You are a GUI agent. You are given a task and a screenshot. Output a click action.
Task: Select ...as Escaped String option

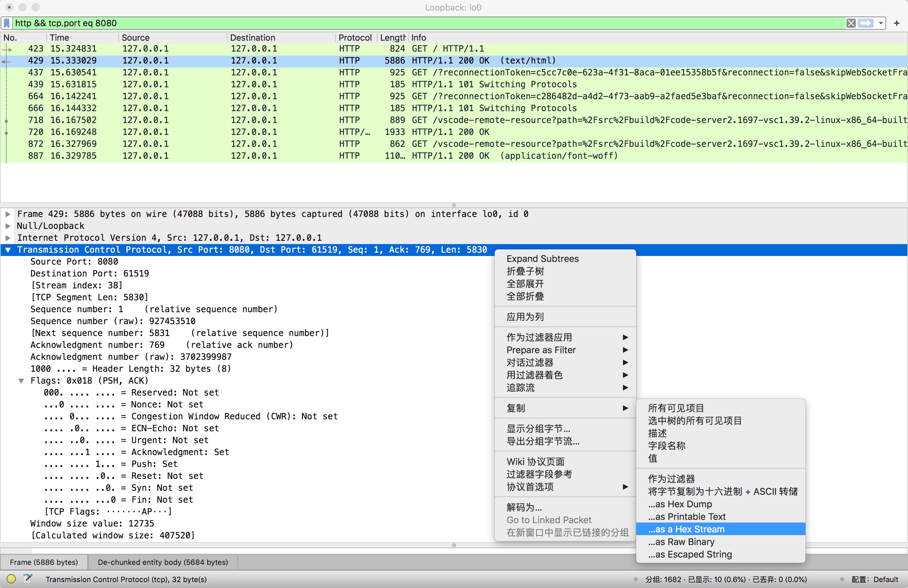coord(721,554)
